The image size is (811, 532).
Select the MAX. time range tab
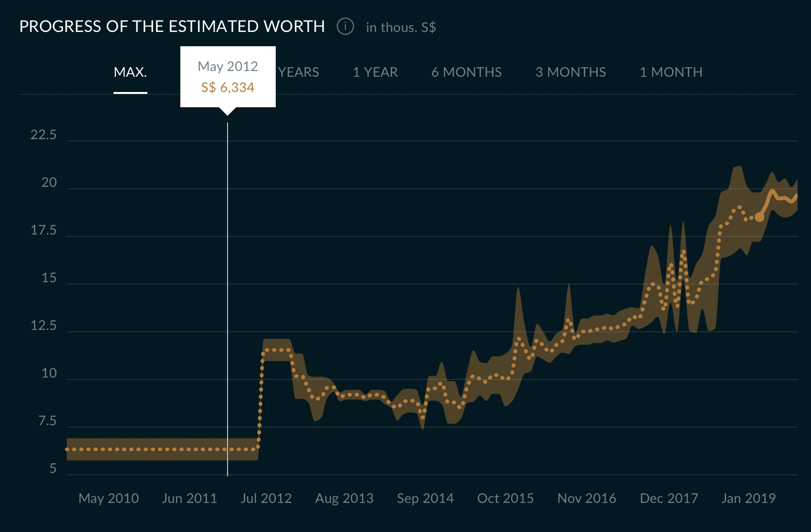click(130, 72)
